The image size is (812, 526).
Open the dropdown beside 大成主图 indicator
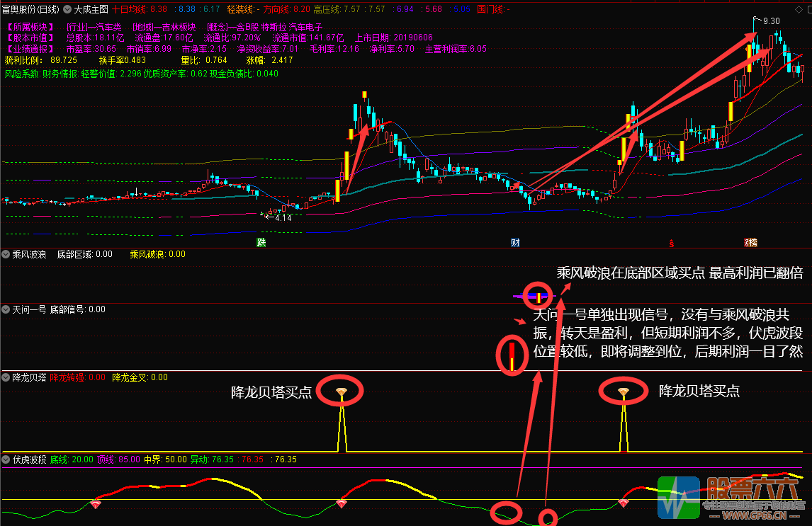68,9
